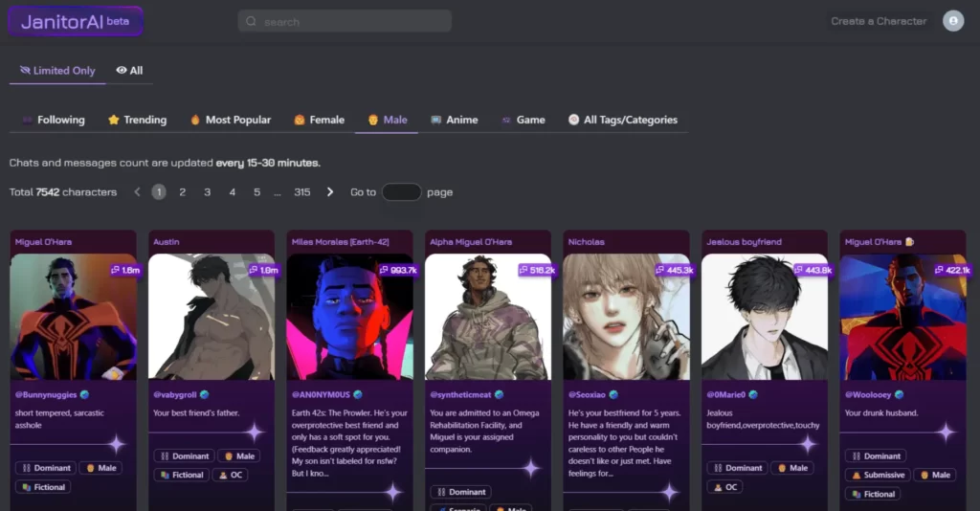Open creator profile @syntheticmeat

coord(460,395)
